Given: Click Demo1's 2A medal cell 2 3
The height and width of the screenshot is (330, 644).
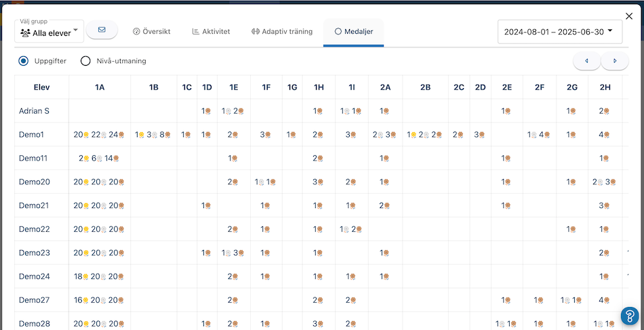Looking at the screenshot, I should click(385, 135).
